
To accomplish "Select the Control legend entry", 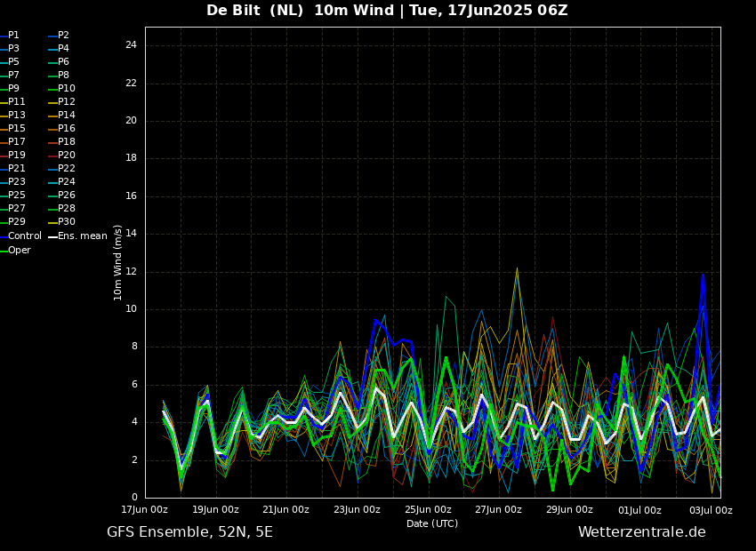I will coord(24,236).
